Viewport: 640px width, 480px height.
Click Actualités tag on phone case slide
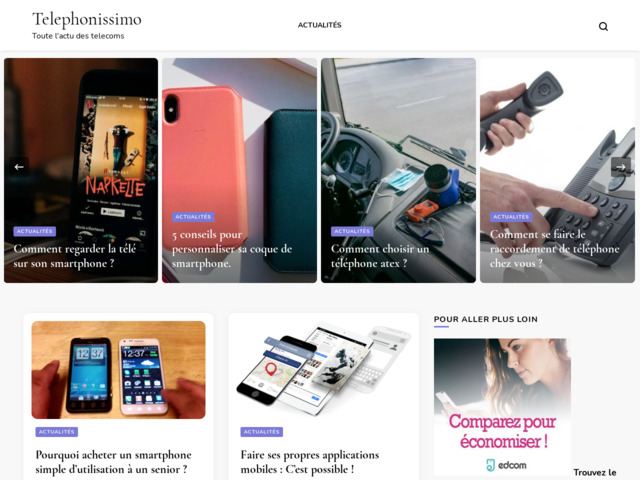point(193,217)
